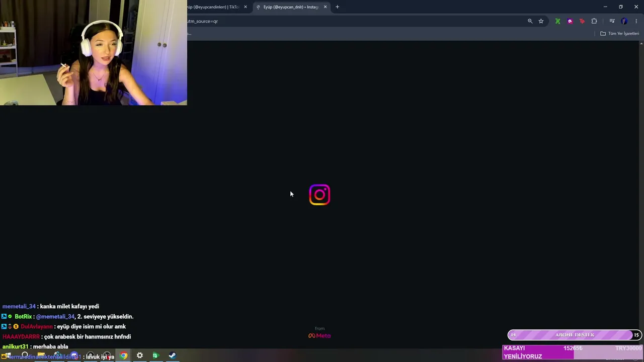The image size is (644, 362).
Task: Open the red Tp browser extension
Action: [582, 21]
